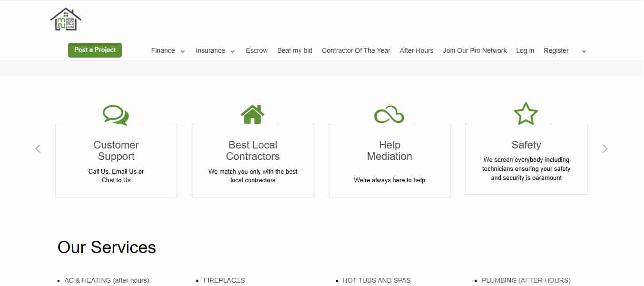Go to previous carousel slide arrow
Viewport: 644px width, 286px height.
38,148
